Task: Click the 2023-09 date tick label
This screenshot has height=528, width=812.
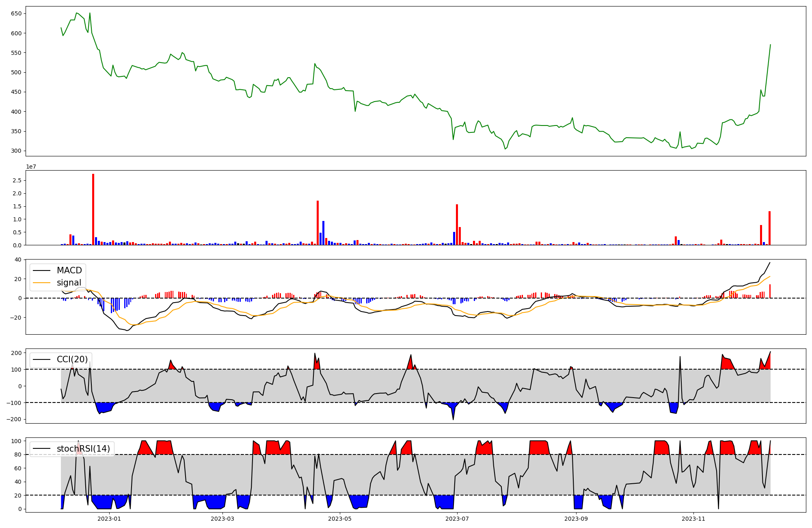Action: click(x=576, y=519)
